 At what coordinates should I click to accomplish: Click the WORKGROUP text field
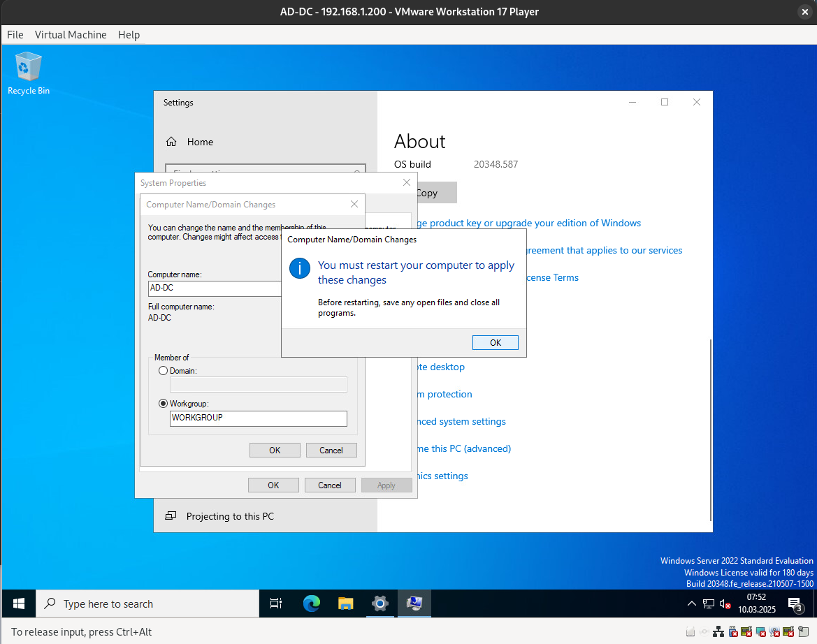(259, 418)
